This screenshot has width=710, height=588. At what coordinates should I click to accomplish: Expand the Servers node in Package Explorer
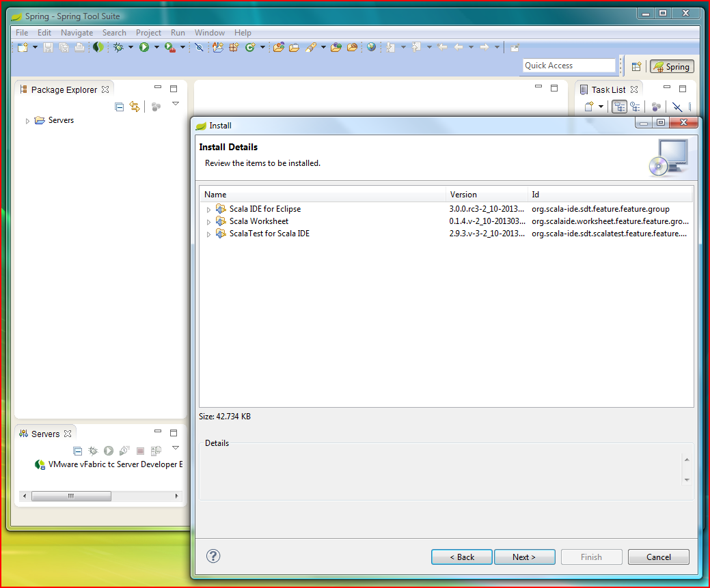click(27, 120)
